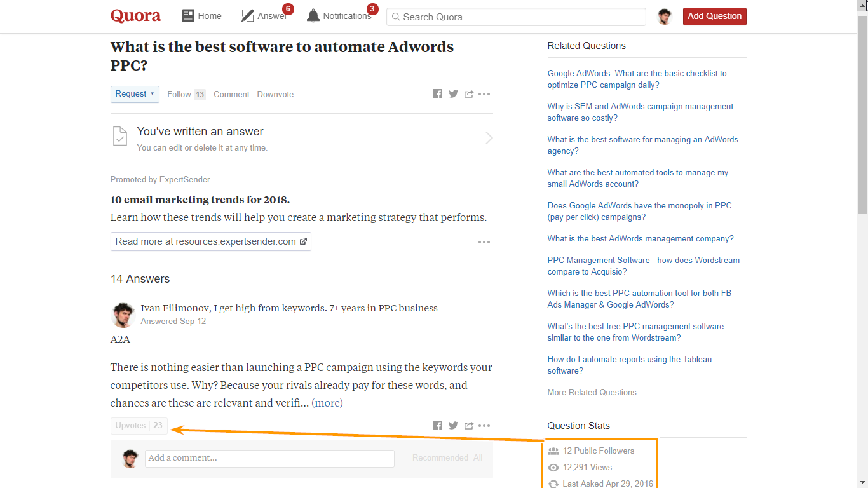Click '10 email marketing trends for 2018' headline
This screenshot has height=488, width=868.
coord(200,200)
